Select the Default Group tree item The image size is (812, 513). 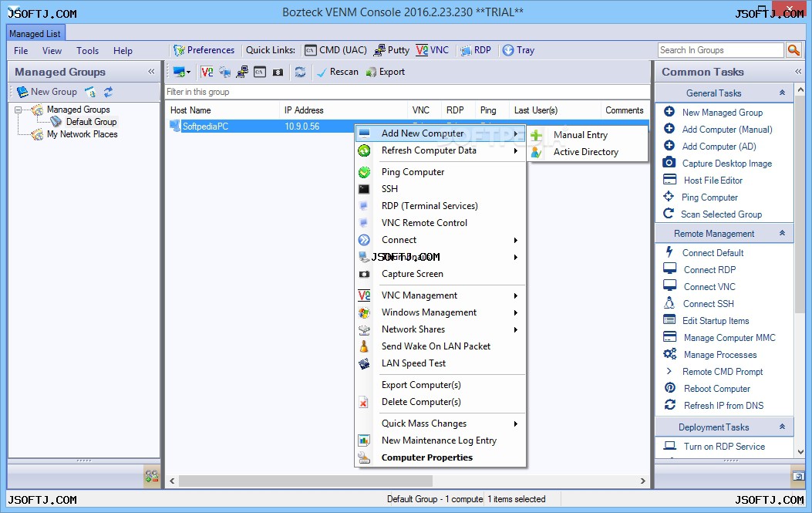[91, 122]
